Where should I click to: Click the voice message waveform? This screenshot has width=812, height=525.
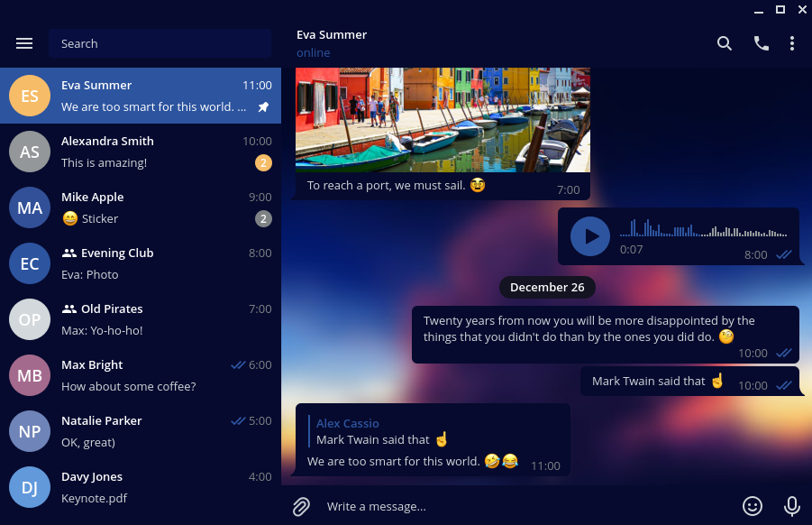pos(704,231)
